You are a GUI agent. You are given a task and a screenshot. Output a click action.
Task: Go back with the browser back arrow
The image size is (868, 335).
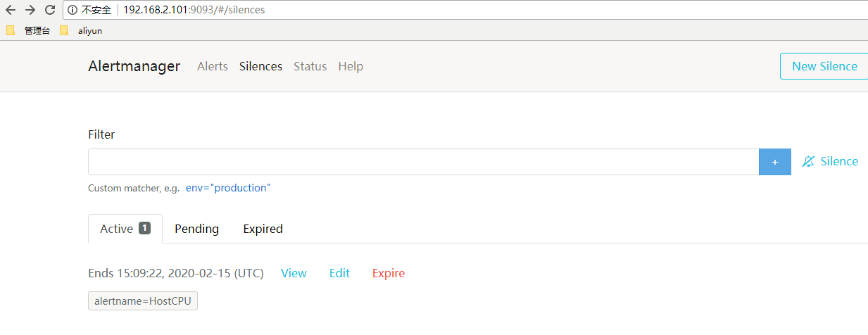click(11, 10)
